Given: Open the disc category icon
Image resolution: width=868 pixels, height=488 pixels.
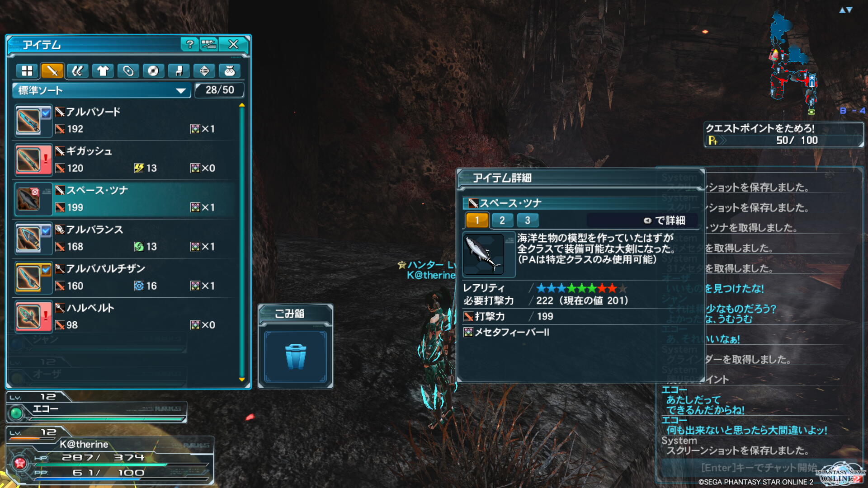Looking at the screenshot, I should point(154,71).
